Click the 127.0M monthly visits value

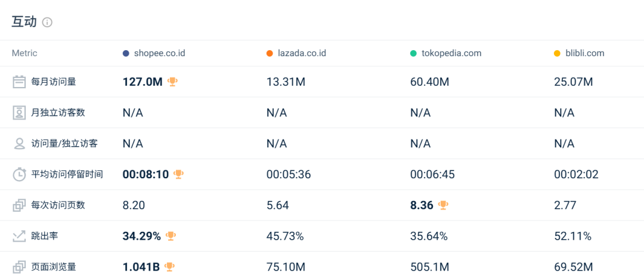[x=143, y=82]
